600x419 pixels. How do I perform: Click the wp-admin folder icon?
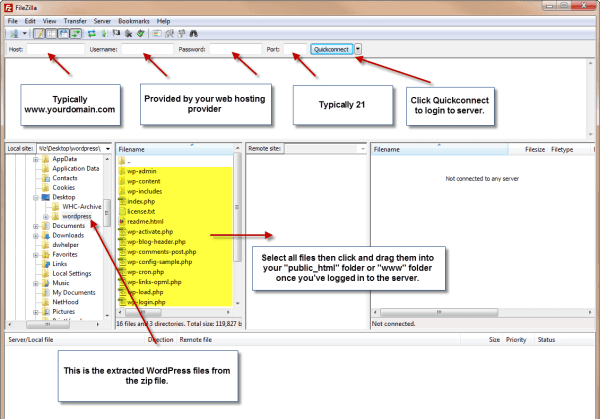pos(122,171)
